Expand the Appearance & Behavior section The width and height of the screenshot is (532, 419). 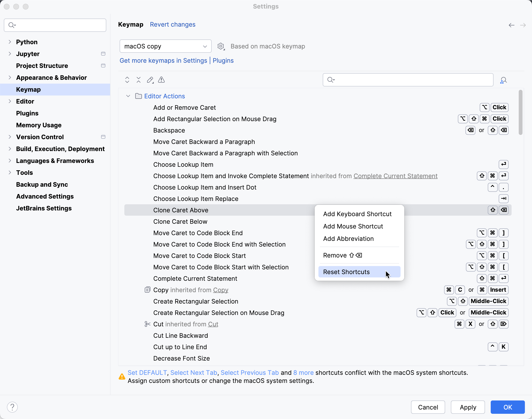click(x=9, y=77)
